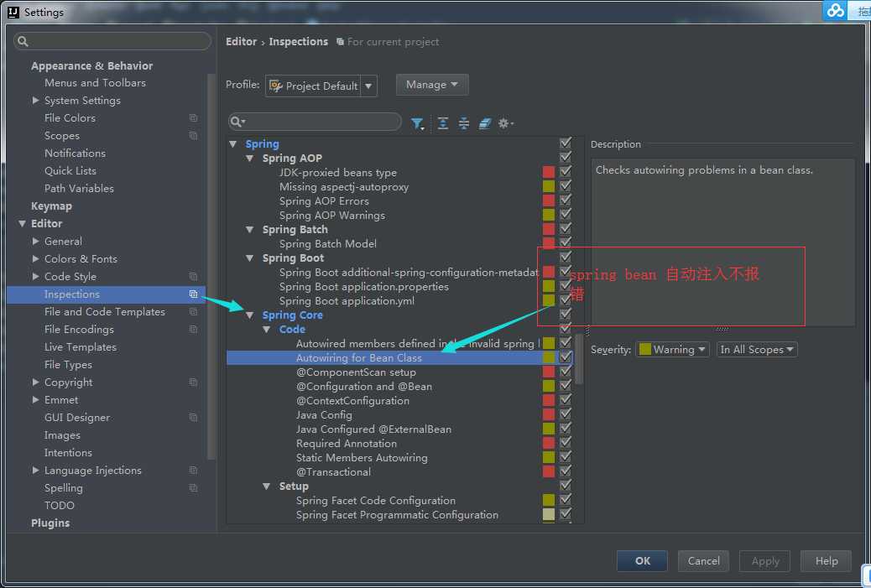This screenshot has height=588, width=871.
Task: Toggle the Spring AOP checkbox
Action: 566,158
